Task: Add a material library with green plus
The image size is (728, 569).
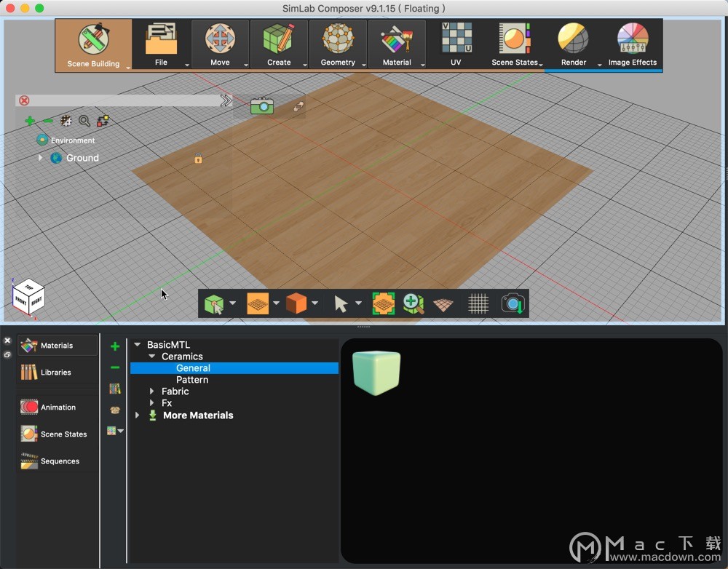Action: pyautogui.click(x=115, y=346)
